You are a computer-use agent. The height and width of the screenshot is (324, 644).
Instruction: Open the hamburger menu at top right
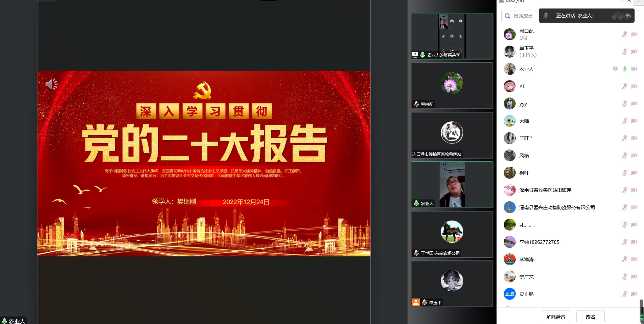tap(638, 1)
